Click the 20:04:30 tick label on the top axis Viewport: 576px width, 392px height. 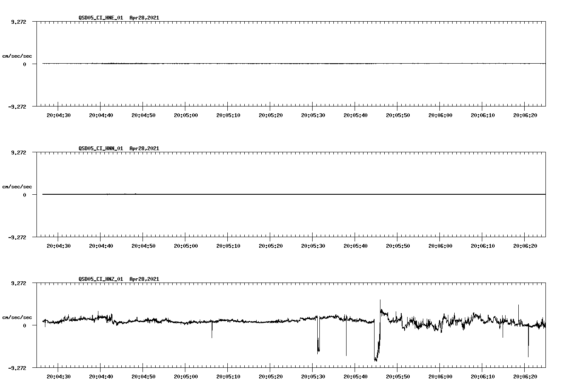pyautogui.click(x=59, y=115)
